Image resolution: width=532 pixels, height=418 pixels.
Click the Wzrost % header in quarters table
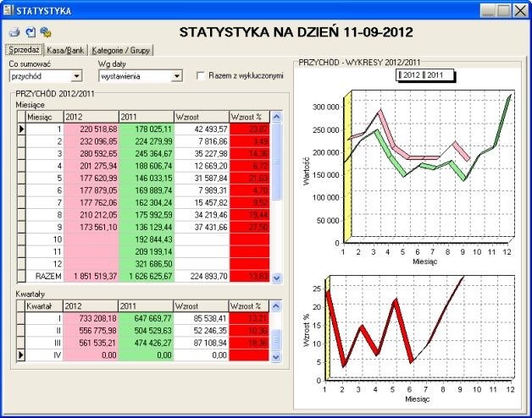pyautogui.click(x=249, y=306)
